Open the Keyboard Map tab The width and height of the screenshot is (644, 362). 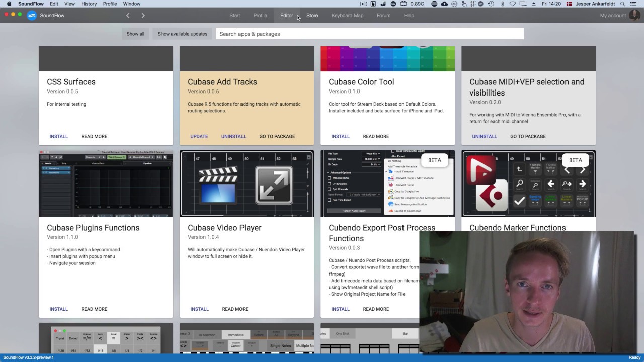tap(347, 16)
